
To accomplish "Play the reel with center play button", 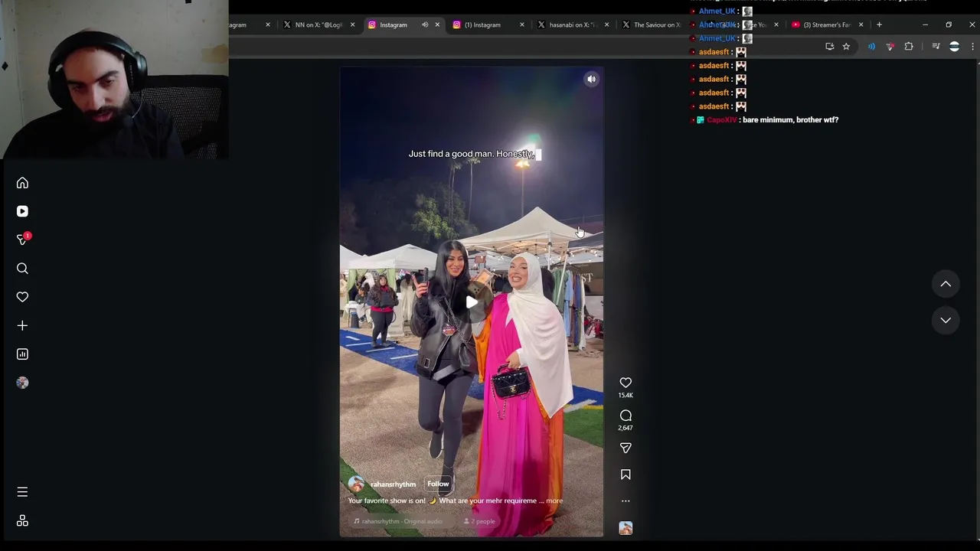I will point(472,302).
